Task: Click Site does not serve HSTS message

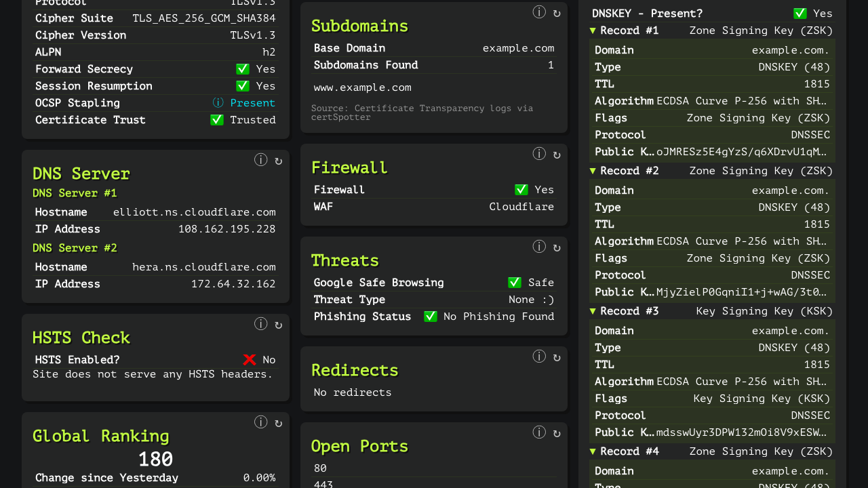Action: click(x=153, y=374)
